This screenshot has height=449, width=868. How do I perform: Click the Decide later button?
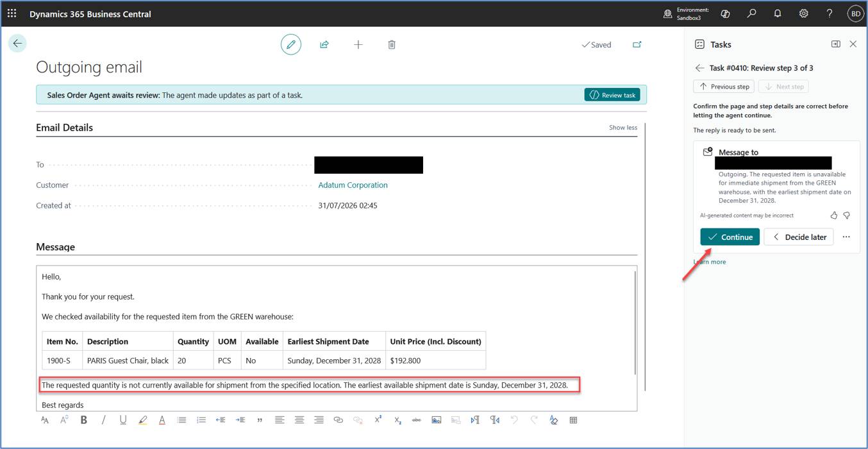pyautogui.click(x=799, y=237)
